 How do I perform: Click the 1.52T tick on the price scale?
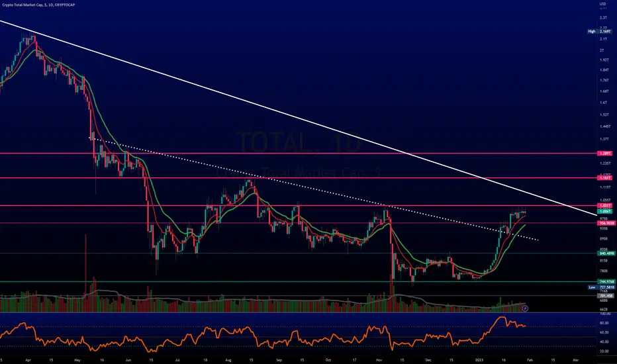pos(604,115)
